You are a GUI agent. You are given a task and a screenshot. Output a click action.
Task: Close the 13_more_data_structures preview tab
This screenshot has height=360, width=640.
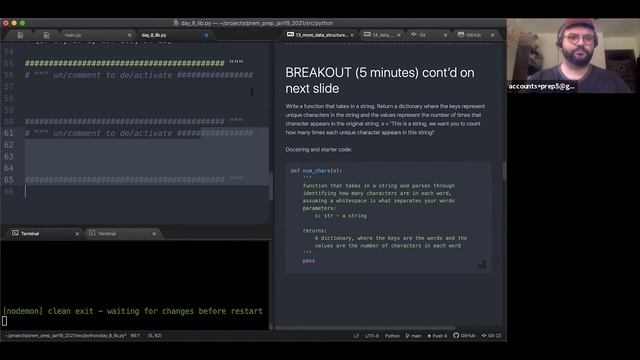tap(352, 35)
